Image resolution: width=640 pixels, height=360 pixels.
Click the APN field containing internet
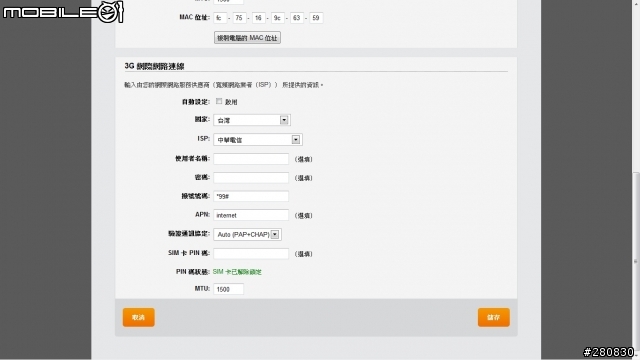click(251, 215)
